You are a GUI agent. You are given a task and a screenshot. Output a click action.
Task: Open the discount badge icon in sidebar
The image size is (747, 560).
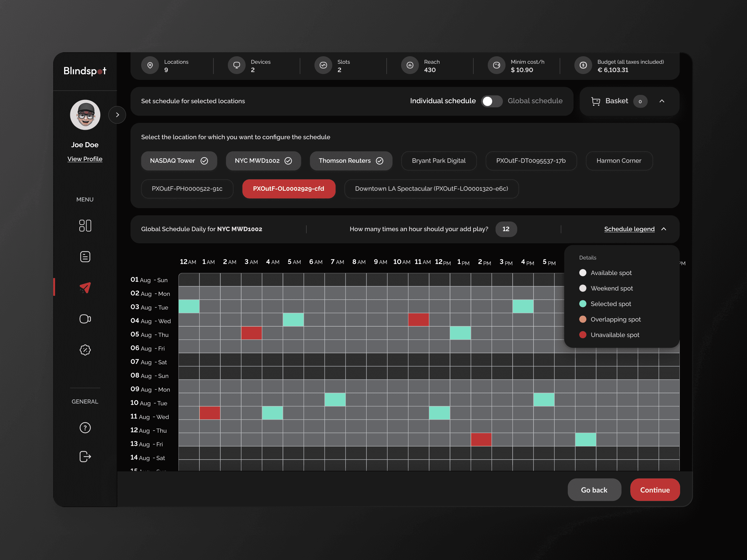point(85,350)
